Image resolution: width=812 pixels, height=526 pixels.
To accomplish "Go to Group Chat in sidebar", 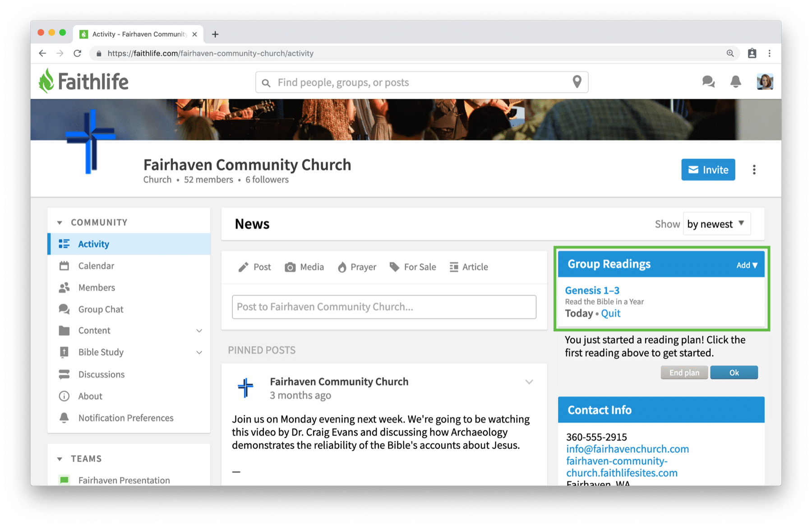I will pos(101,309).
